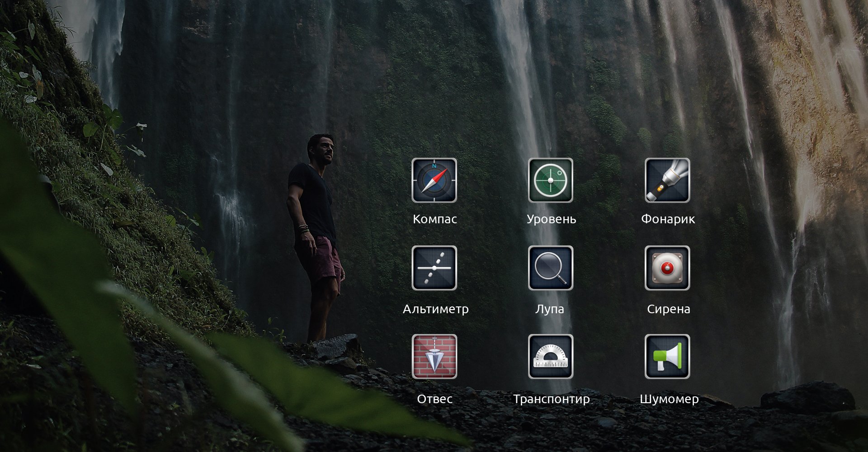Viewport: 868px width, 452px height.
Task: Launch the Транспортир protractor icon
Action: [551, 357]
